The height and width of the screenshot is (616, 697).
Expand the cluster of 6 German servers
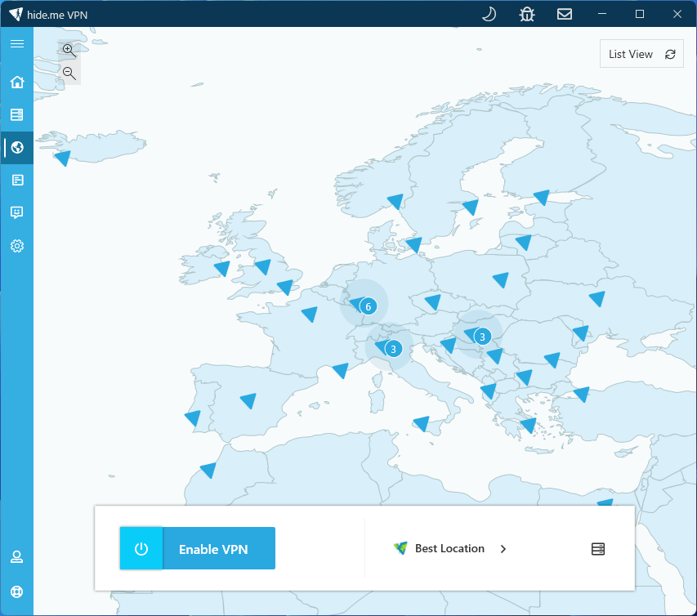(x=367, y=306)
